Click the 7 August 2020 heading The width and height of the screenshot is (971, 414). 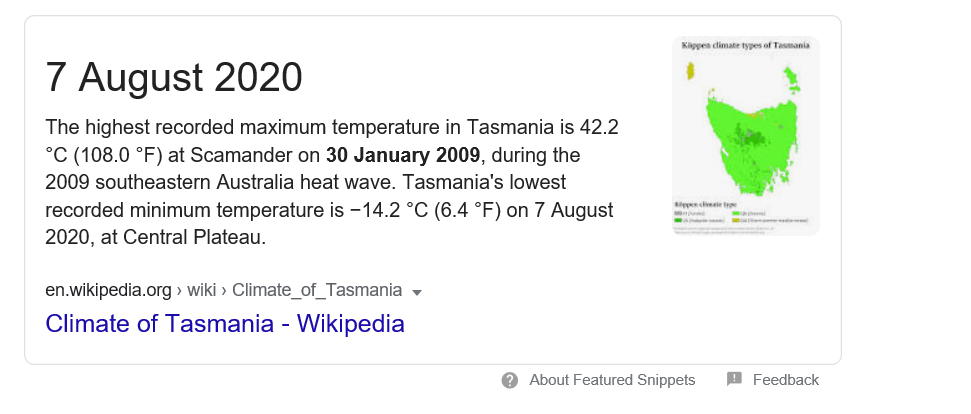[174, 77]
